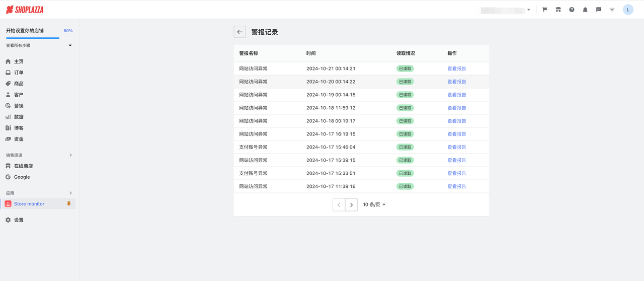Click the Shoplazza logo
The image size is (644, 281).
[x=25, y=10]
